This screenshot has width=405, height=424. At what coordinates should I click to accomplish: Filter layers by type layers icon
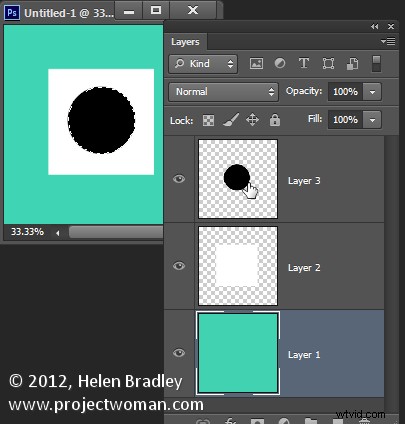coord(304,63)
